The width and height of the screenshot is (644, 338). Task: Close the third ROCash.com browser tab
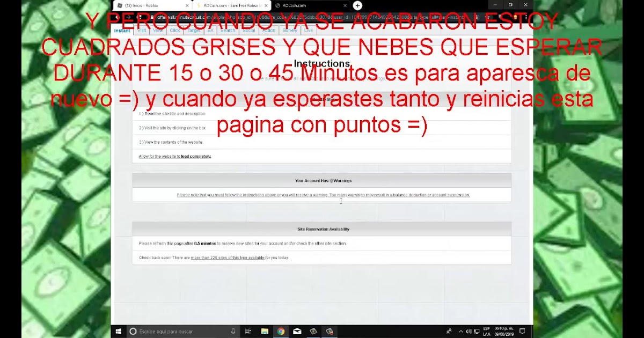click(345, 5)
